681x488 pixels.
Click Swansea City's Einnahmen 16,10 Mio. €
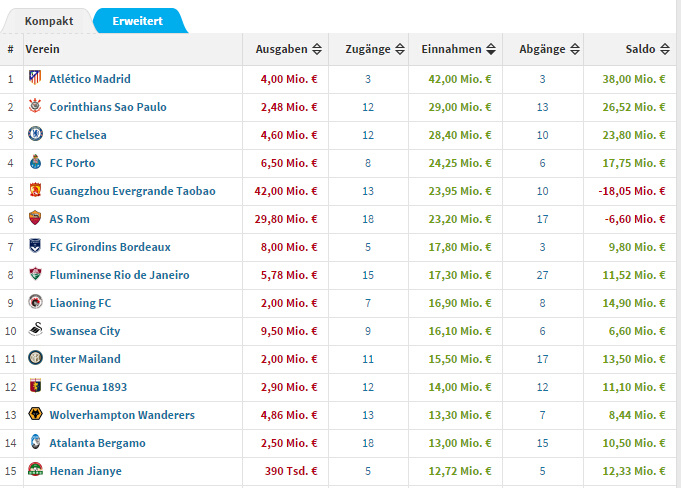(460, 331)
